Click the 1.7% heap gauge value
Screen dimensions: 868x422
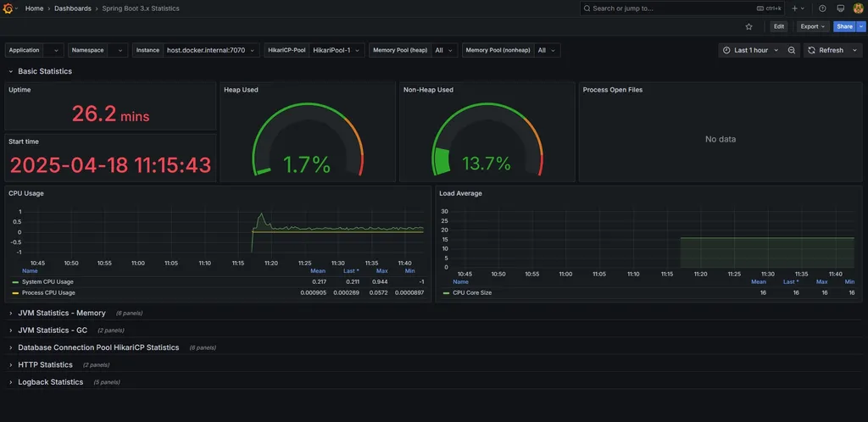(x=307, y=164)
